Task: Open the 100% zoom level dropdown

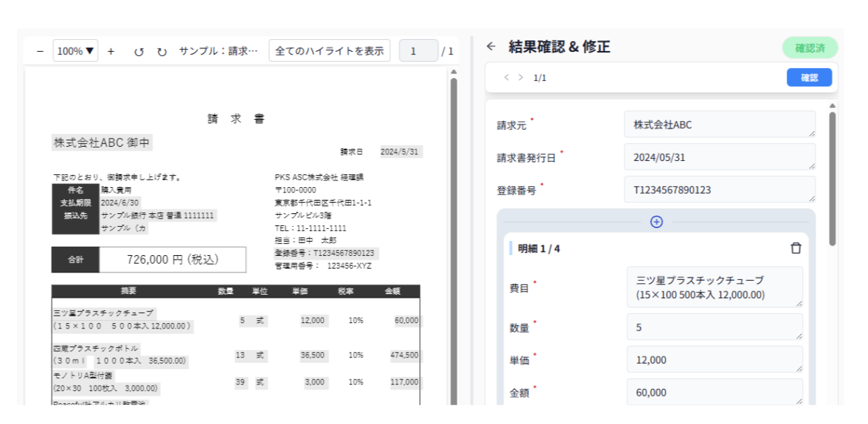Action: pyautogui.click(x=75, y=51)
